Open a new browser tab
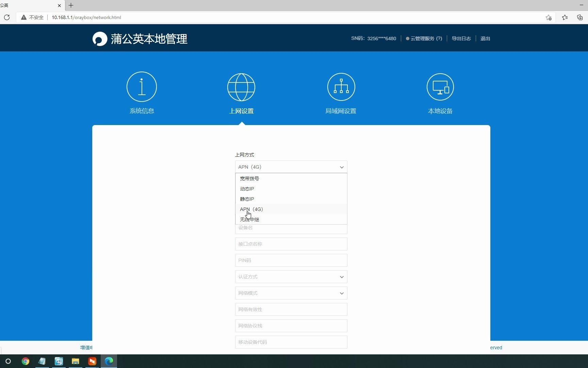 coord(71,5)
